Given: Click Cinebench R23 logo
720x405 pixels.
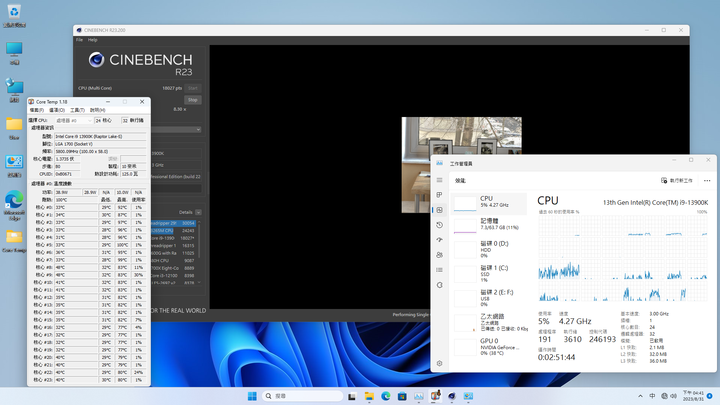Looking at the screenshot, I should coord(141,63).
